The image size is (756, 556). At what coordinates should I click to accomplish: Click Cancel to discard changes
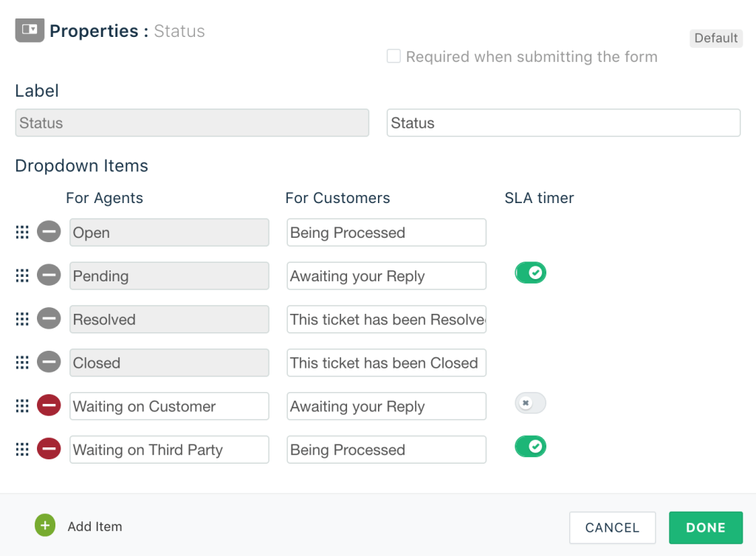point(612,527)
